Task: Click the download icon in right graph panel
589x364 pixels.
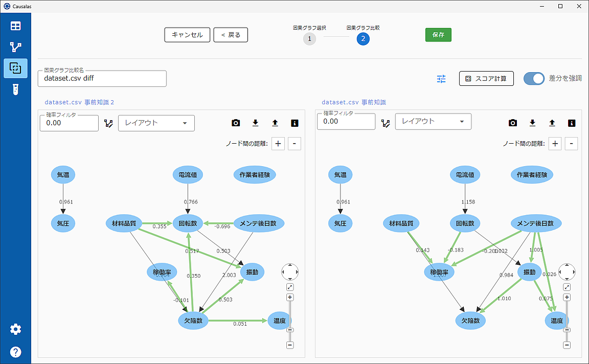Action: (x=532, y=123)
